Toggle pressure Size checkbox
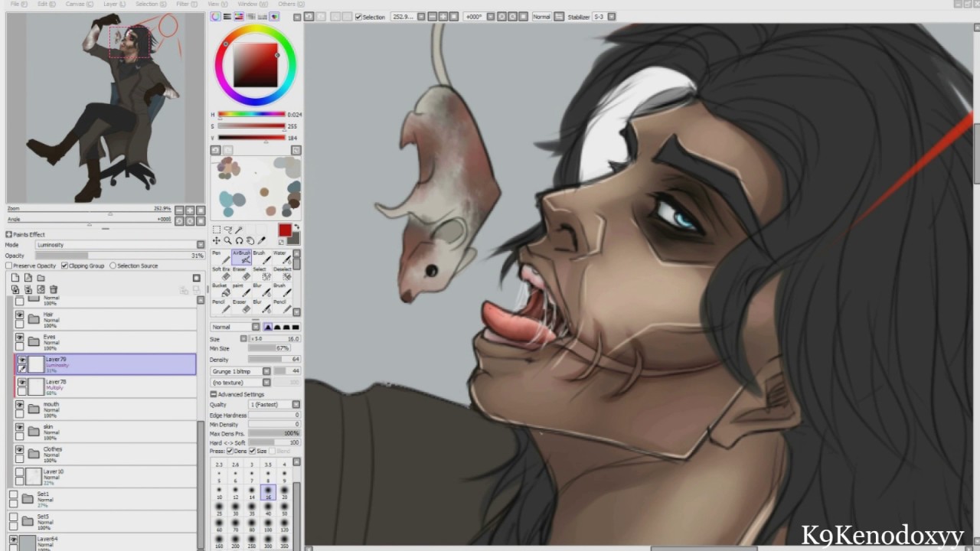Screen dimensions: 980x551 click(253, 452)
